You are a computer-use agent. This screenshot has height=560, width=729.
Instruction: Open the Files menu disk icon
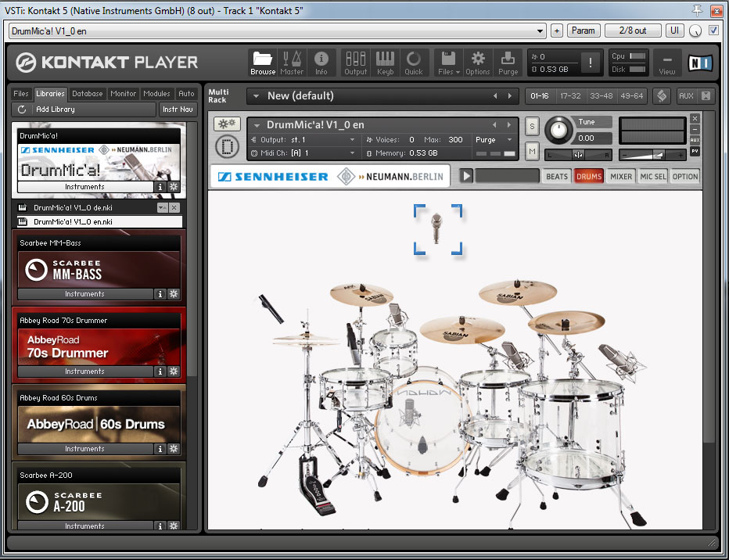click(449, 63)
